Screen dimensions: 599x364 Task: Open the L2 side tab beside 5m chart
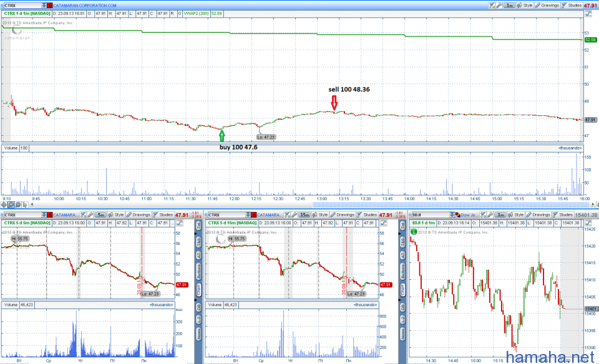(198, 320)
